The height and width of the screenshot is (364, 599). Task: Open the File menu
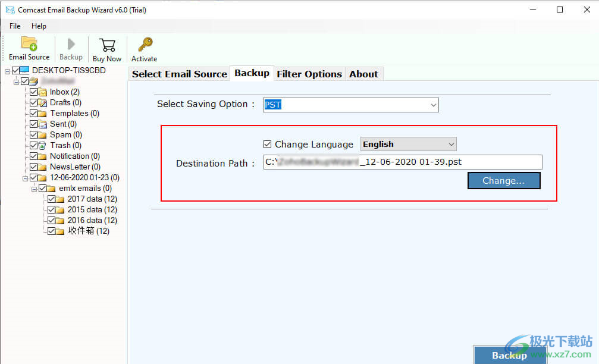click(15, 26)
